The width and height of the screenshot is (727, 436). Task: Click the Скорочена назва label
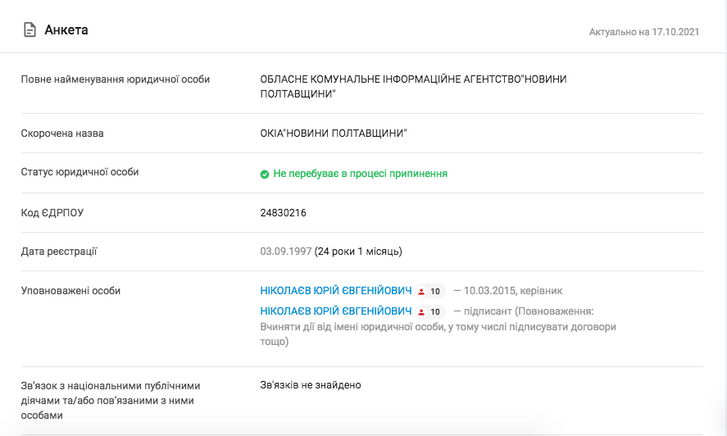(62, 134)
